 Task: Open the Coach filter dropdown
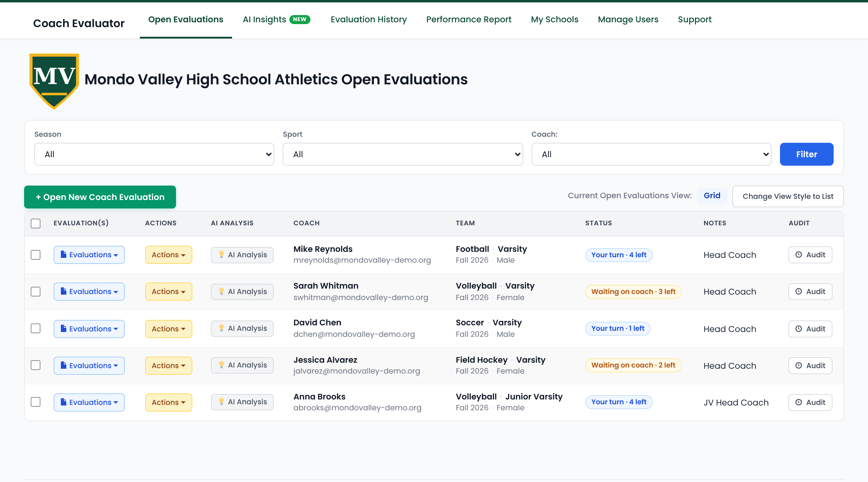click(651, 154)
